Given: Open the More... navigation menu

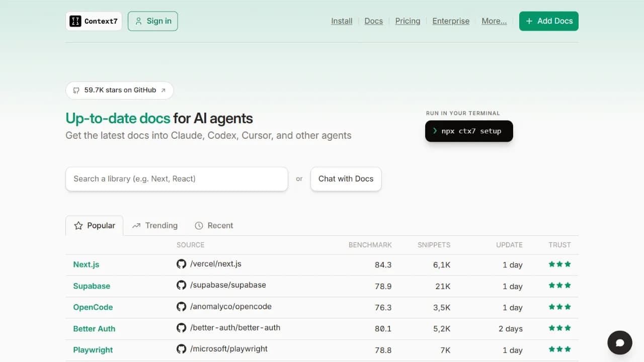Looking at the screenshot, I should click(x=494, y=21).
